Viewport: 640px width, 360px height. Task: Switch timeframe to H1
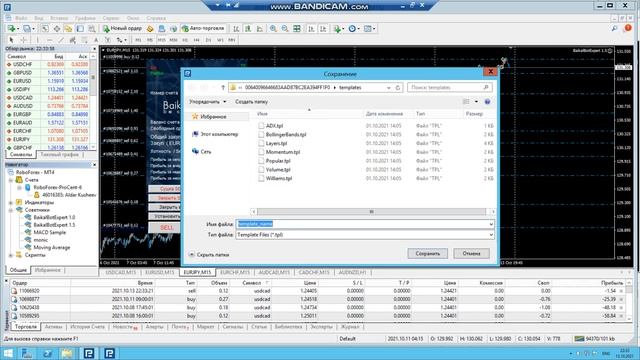point(185,40)
